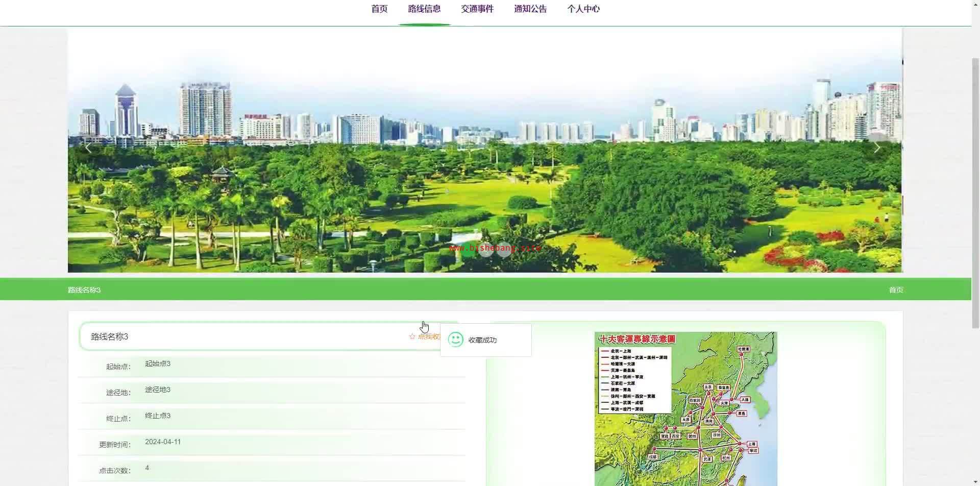Switch to the 个人中心 tab
The height and width of the screenshot is (486, 980).
tap(583, 9)
